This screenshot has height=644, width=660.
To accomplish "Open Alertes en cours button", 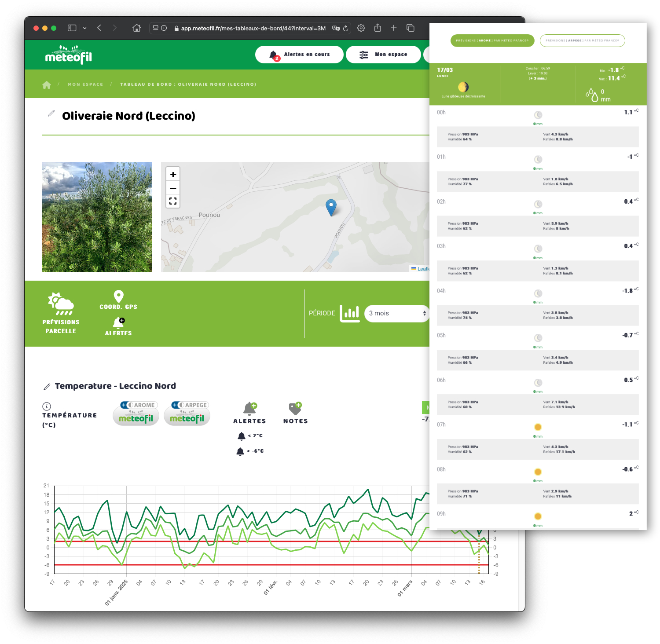I will tap(299, 55).
